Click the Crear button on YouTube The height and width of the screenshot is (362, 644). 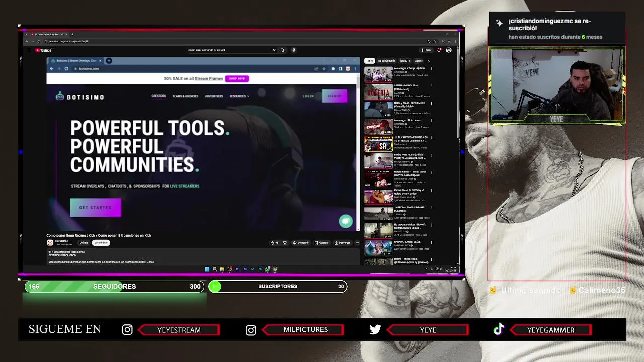426,50
